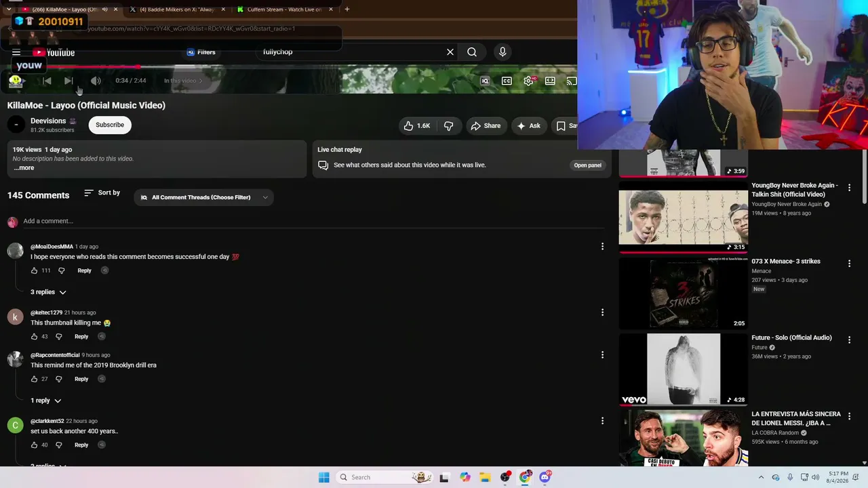This screenshot has width=868, height=488.
Task: Open the Filters button beside search
Action: (201, 52)
